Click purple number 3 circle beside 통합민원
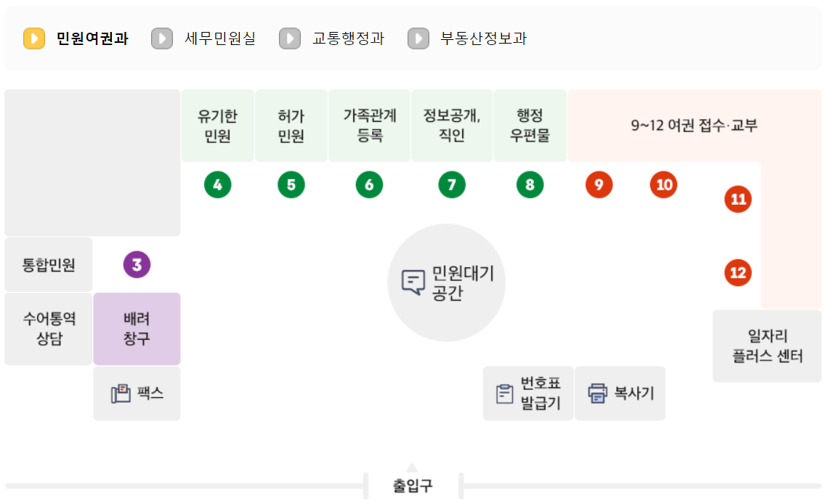 click(x=137, y=264)
